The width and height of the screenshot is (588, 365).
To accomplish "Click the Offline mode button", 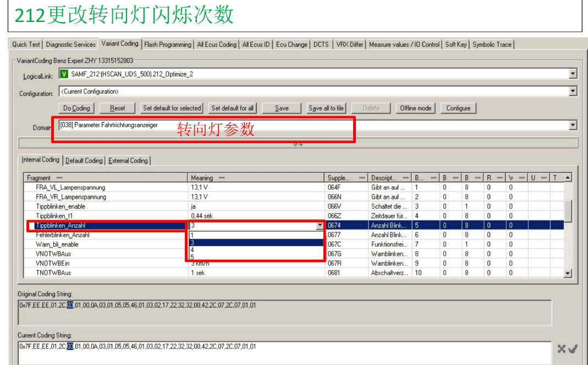I will point(416,108).
